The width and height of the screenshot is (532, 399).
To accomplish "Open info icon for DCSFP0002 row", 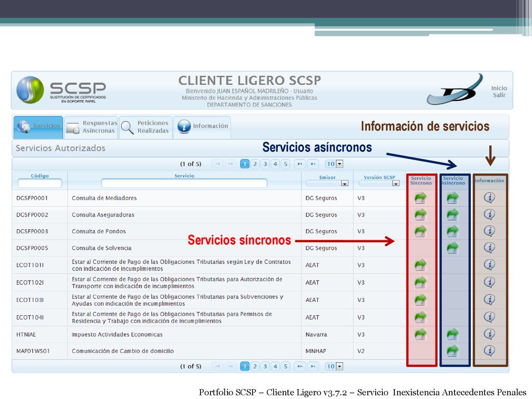I will pyautogui.click(x=489, y=214).
